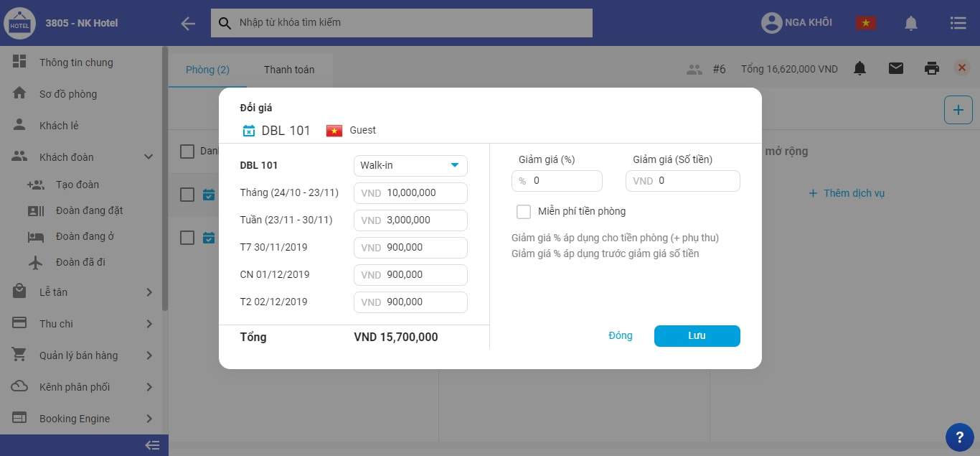Save price changes with Lưu button

coord(697,336)
